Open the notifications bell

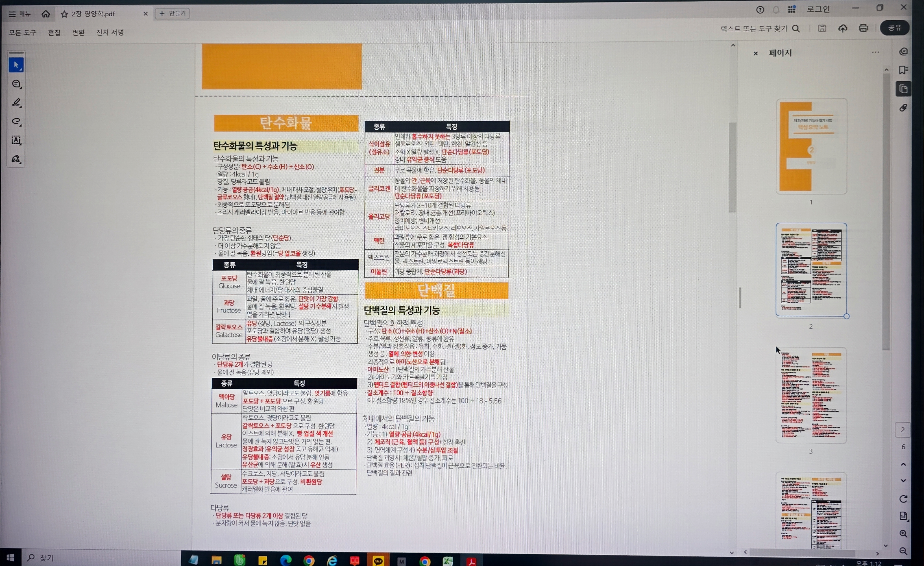tap(776, 10)
